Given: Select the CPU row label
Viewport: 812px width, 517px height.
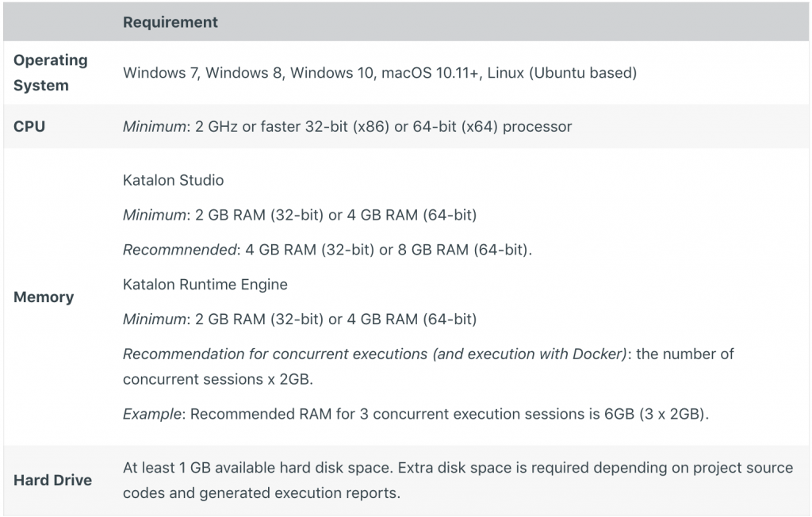Looking at the screenshot, I should tap(29, 126).
